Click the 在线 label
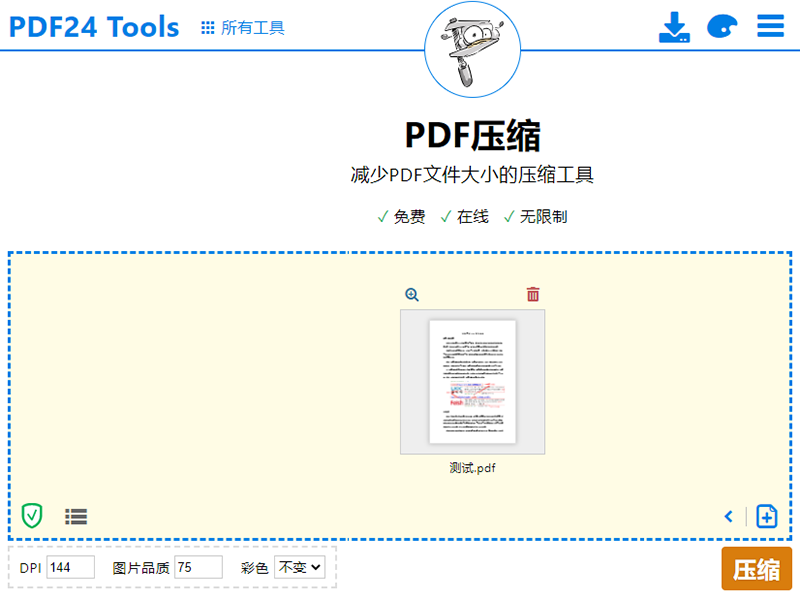The image size is (800, 600). [x=472, y=217]
